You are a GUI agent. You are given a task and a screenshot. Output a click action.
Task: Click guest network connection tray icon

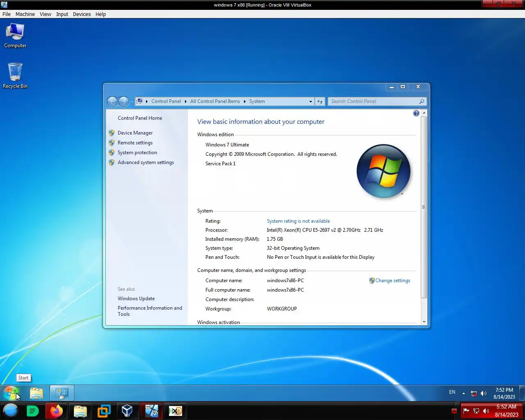tap(474, 393)
